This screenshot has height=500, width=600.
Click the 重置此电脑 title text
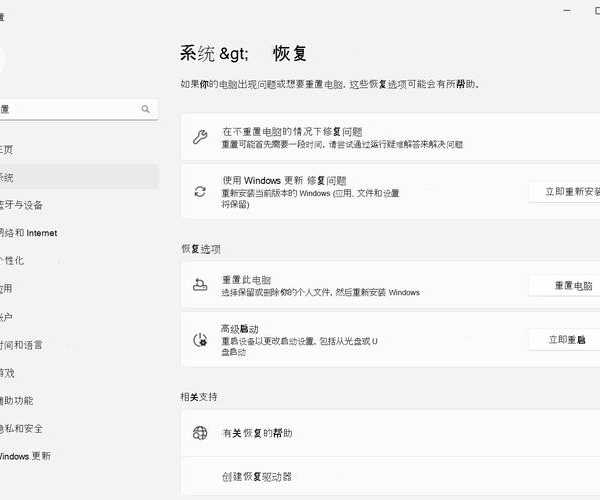(x=246, y=280)
